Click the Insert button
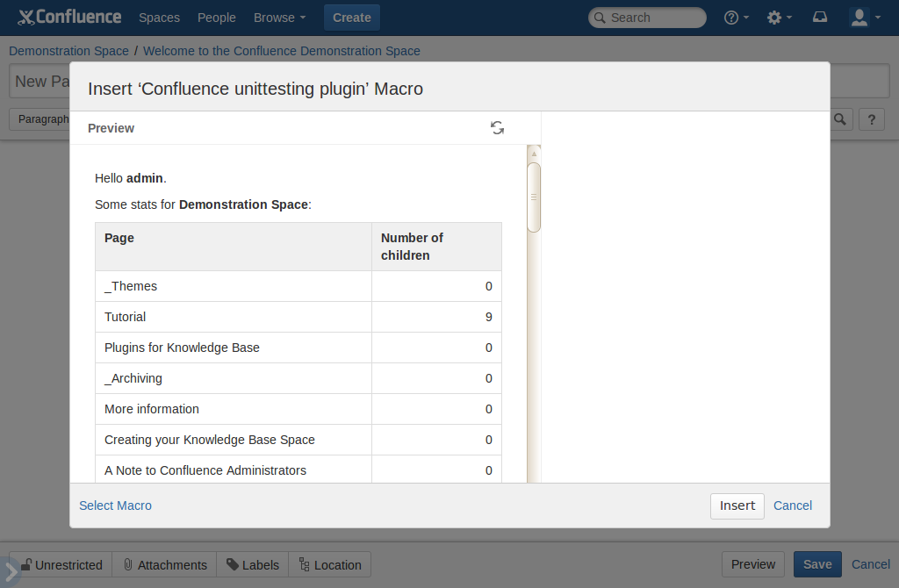Image resolution: width=899 pixels, height=588 pixels. 737,506
